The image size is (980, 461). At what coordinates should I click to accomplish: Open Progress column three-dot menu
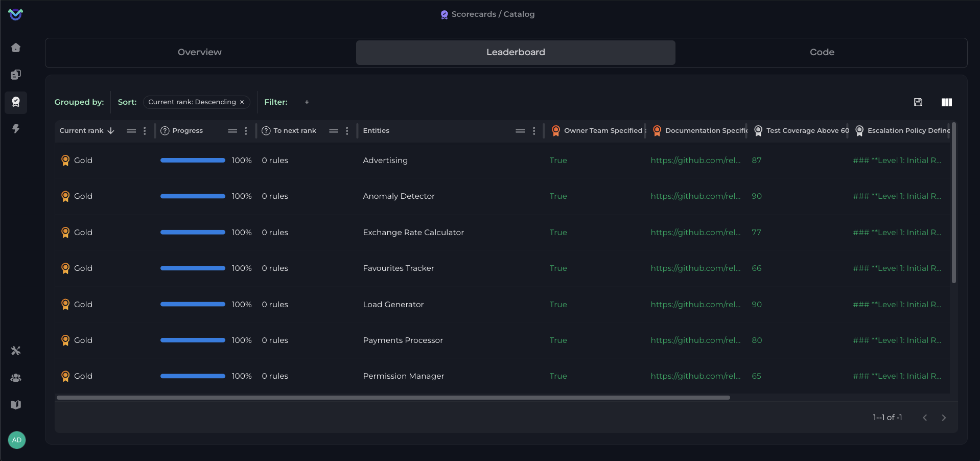pos(246,131)
